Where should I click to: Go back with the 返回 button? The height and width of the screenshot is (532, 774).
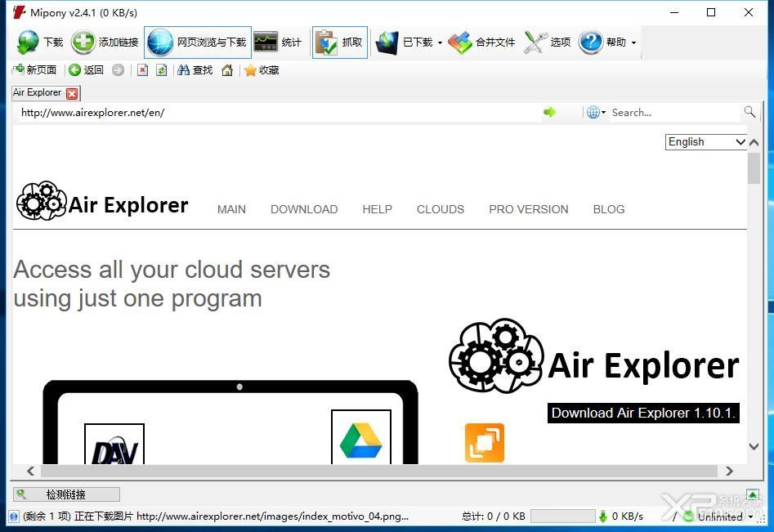click(86, 70)
